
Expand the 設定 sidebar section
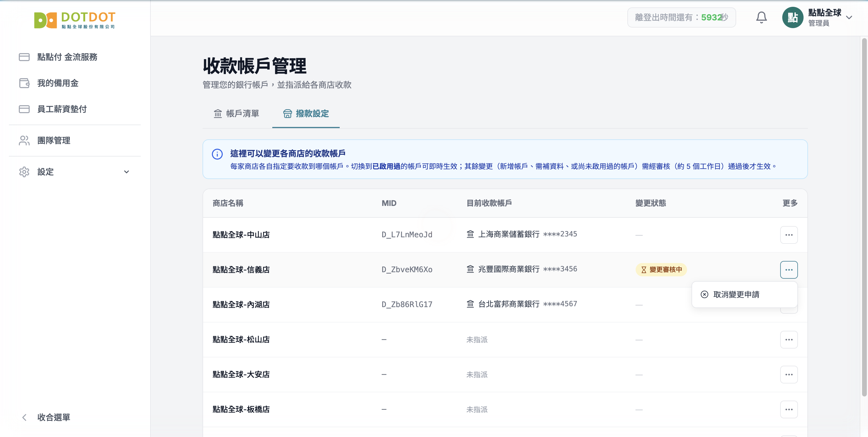(75, 172)
